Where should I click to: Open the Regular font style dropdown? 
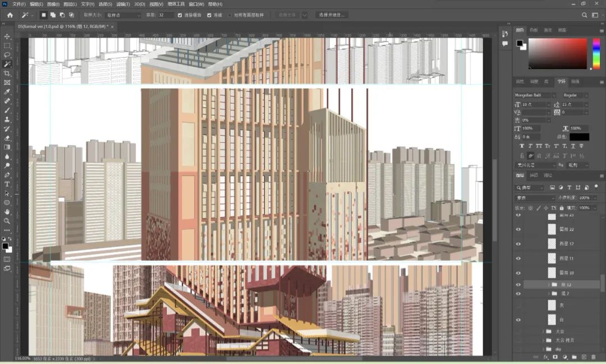(x=575, y=95)
